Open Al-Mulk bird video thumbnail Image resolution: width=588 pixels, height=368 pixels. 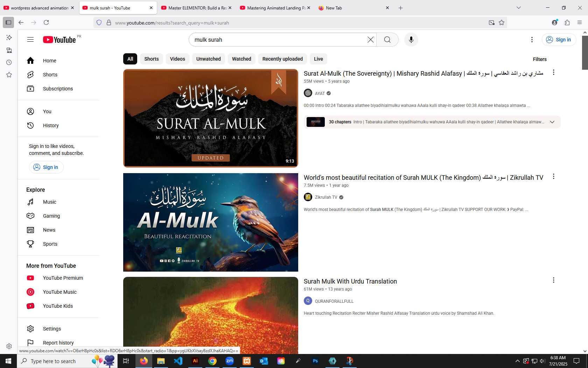coord(210,222)
